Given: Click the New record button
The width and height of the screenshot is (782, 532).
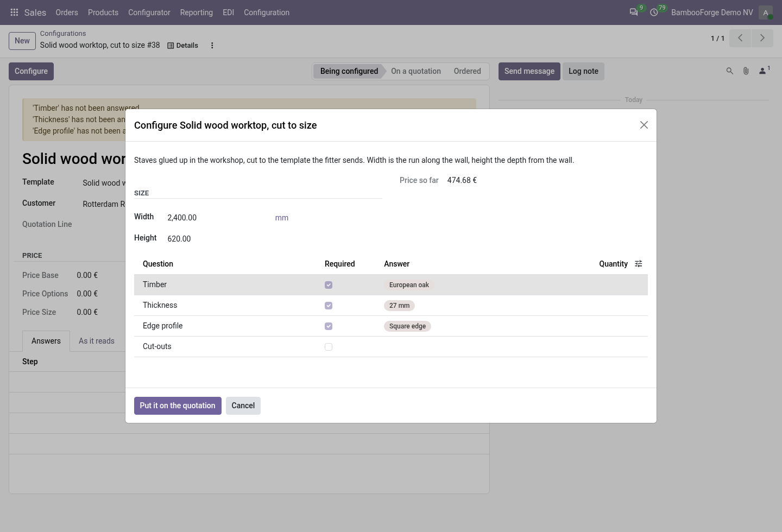Looking at the screenshot, I should coord(22,41).
